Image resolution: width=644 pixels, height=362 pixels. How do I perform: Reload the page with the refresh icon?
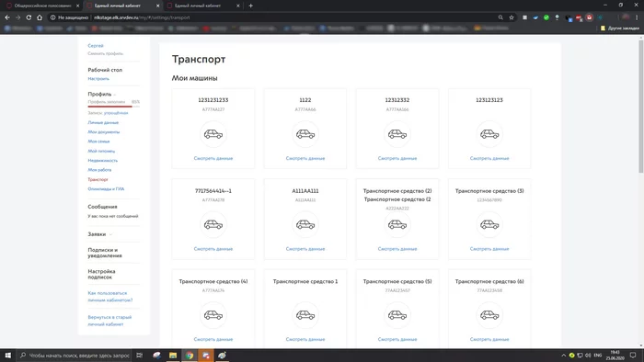(29, 17)
